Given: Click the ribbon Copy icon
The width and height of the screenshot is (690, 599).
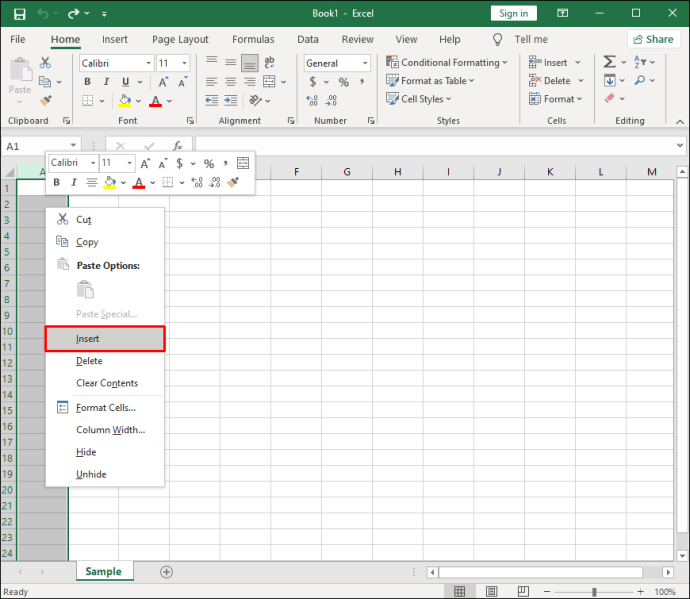Looking at the screenshot, I should point(45,81).
